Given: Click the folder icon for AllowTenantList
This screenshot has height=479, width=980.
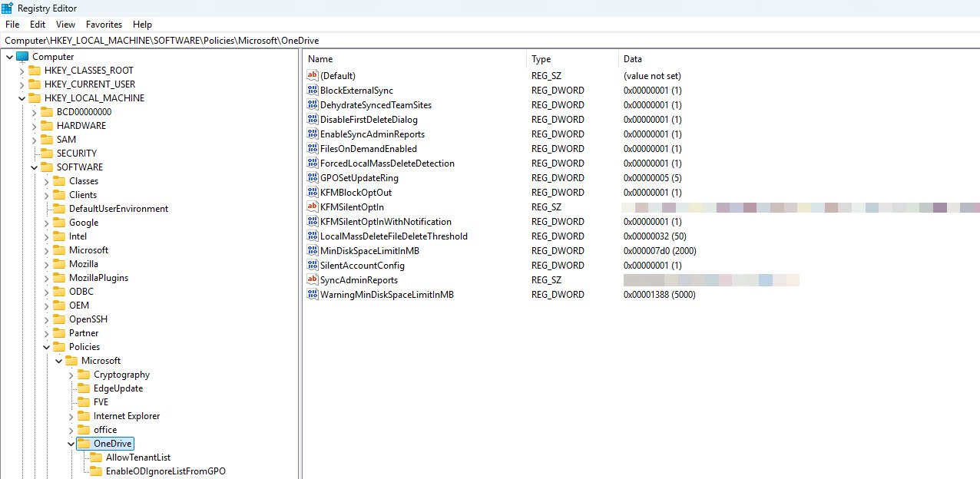Looking at the screenshot, I should (96, 458).
